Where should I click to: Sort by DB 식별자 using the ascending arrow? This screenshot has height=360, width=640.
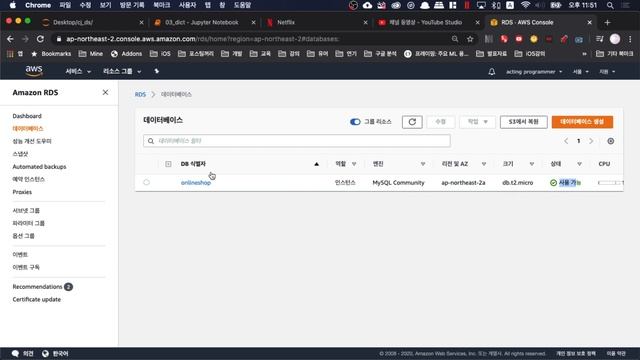316,164
